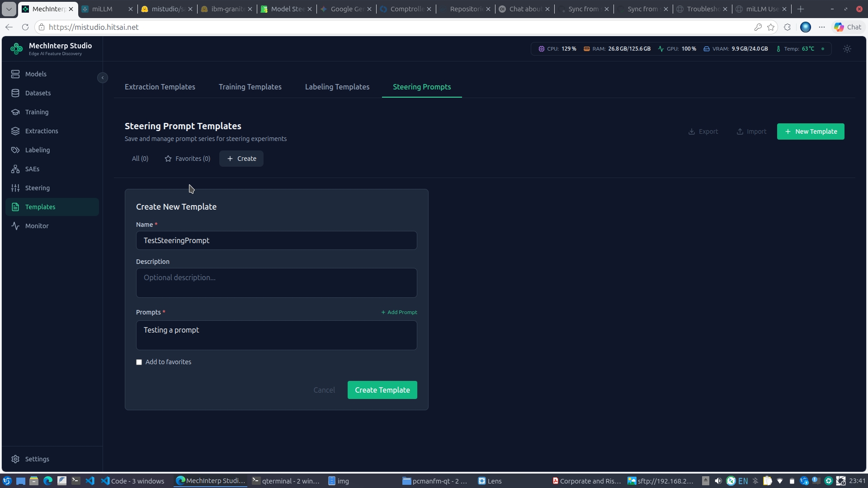This screenshot has height=488, width=868.
Task: Check the Add to favorites checkbox
Action: click(139, 362)
